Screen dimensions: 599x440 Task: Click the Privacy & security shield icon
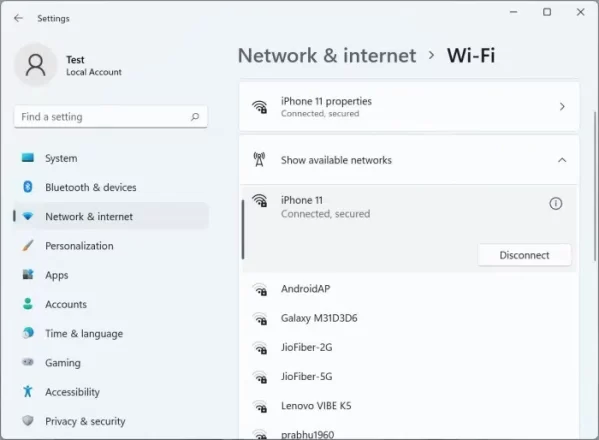[x=28, y=421]
